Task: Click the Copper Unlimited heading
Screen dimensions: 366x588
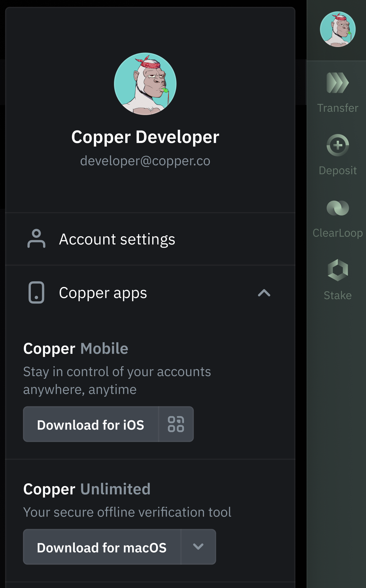Action: (x=87, y=489)
